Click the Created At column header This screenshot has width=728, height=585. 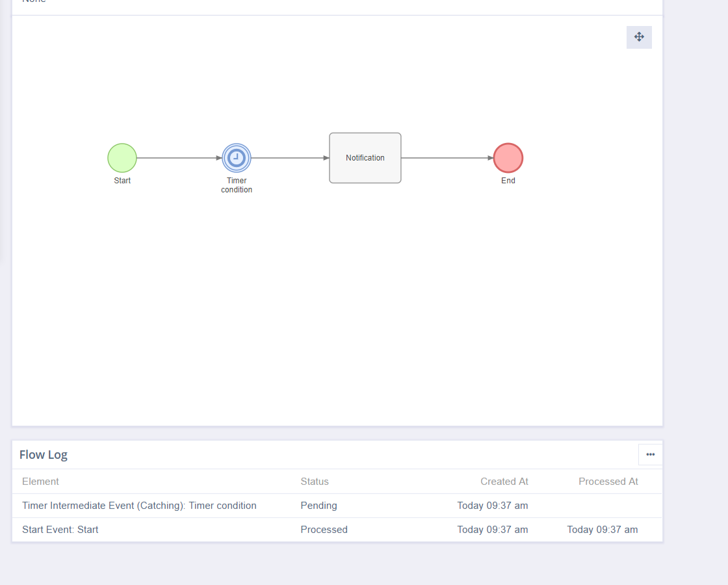pos(504,482)
